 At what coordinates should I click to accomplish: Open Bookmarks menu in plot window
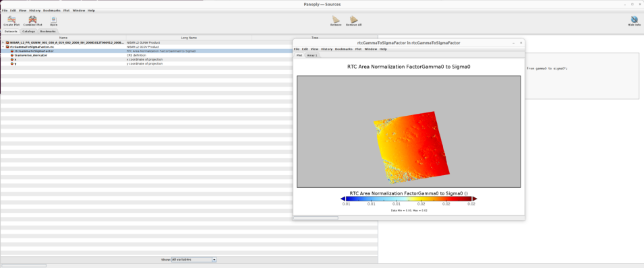coord(344,49)
